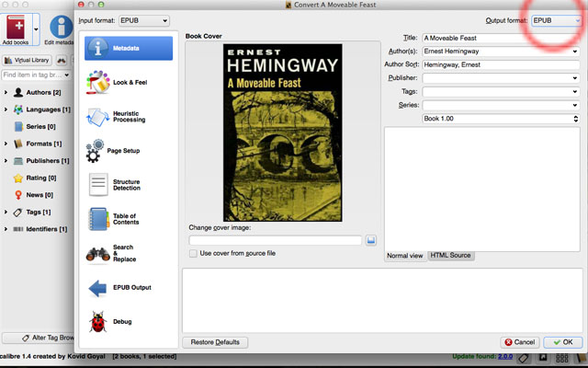Click Restore Defaults button
The height and width of the screenshot is (368, 588).
pyautogui.click(x=215, y=342)
